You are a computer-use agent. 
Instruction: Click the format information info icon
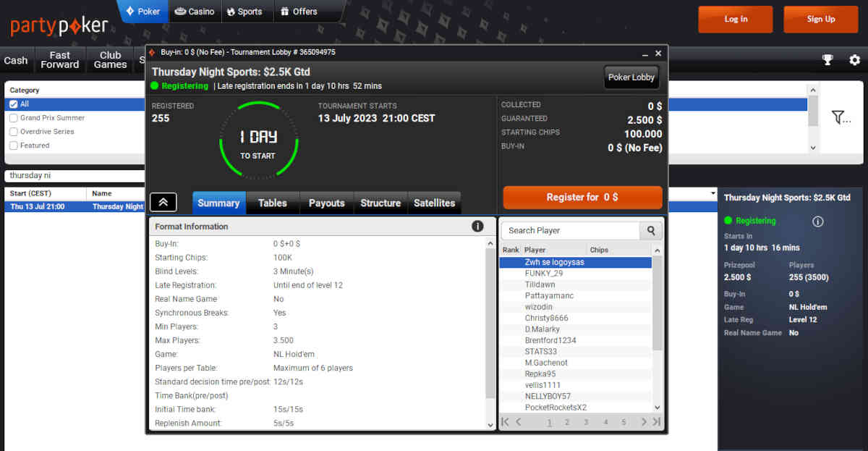[477, 227]
